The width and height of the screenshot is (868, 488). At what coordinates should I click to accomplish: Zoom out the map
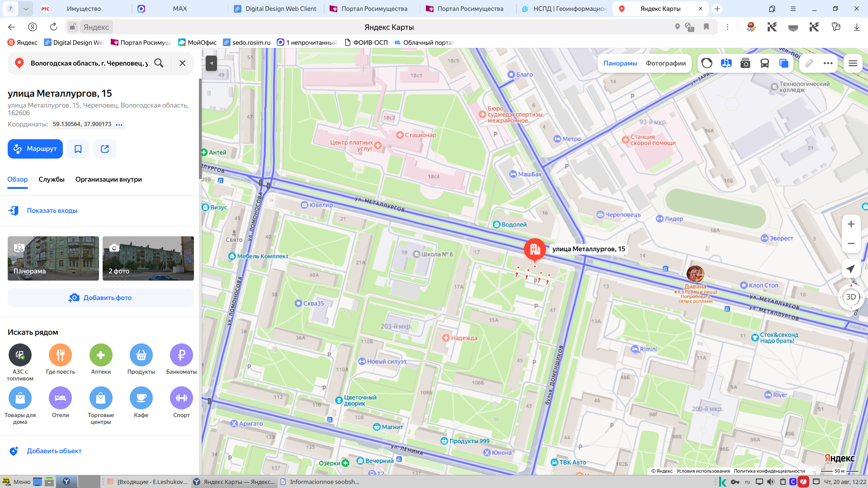pos(851,244)
